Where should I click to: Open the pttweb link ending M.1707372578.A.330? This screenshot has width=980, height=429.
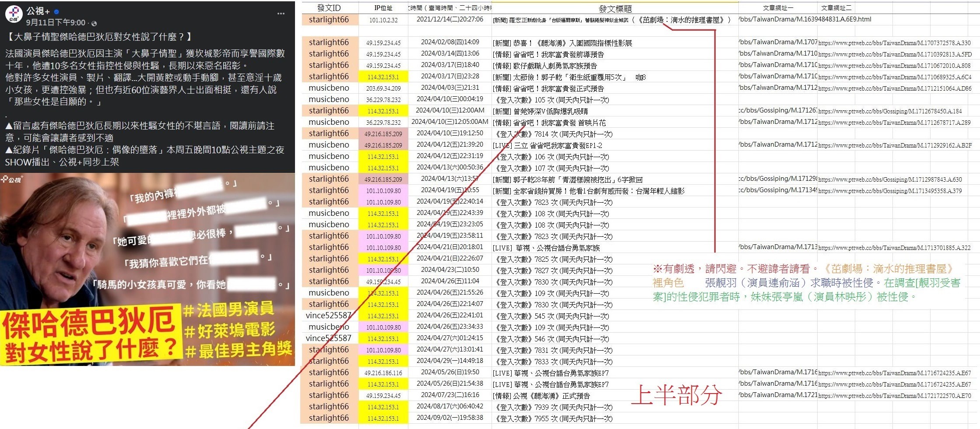(894, 43)
